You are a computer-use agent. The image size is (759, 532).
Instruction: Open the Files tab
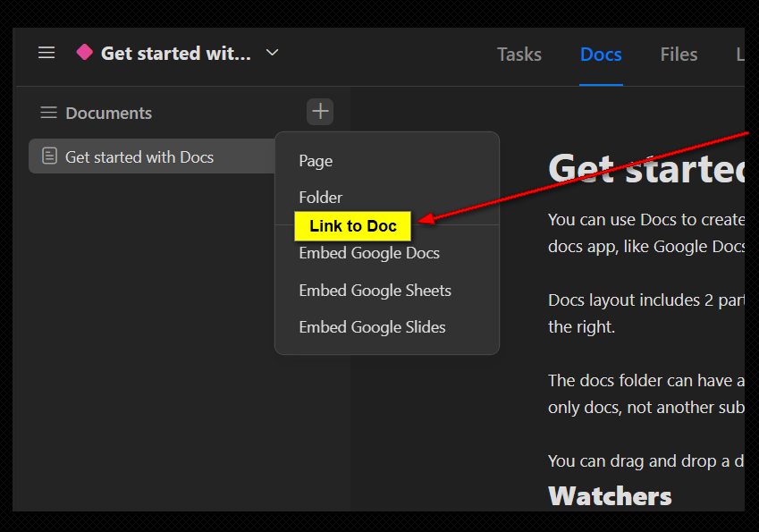point(679,55)
